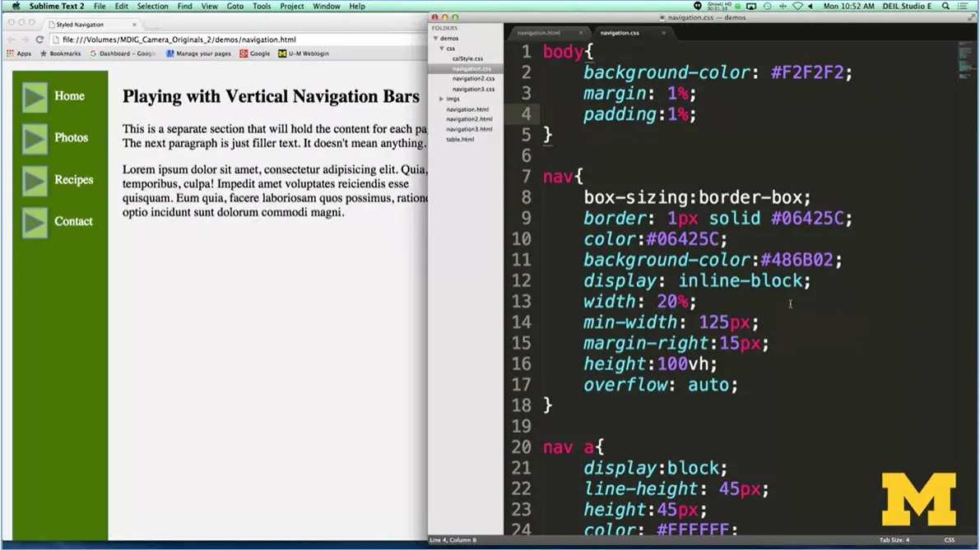Click the volume icon in the menu bar

point(810,6)
